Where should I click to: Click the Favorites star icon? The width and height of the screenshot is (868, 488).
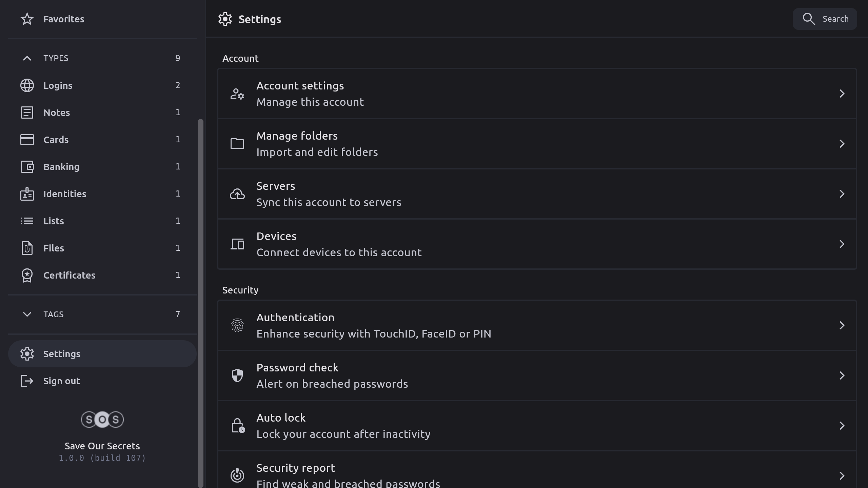(27, 19)
